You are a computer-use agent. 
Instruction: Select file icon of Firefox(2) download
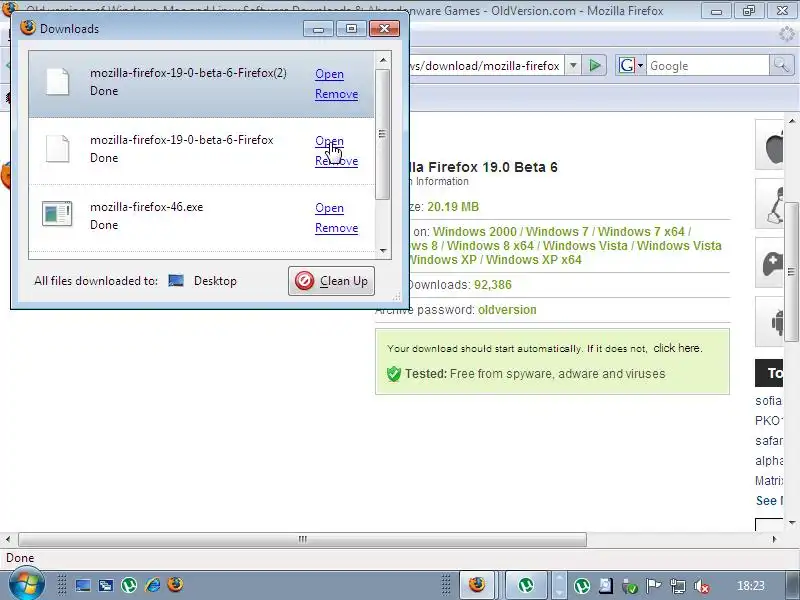click(57, 82)
